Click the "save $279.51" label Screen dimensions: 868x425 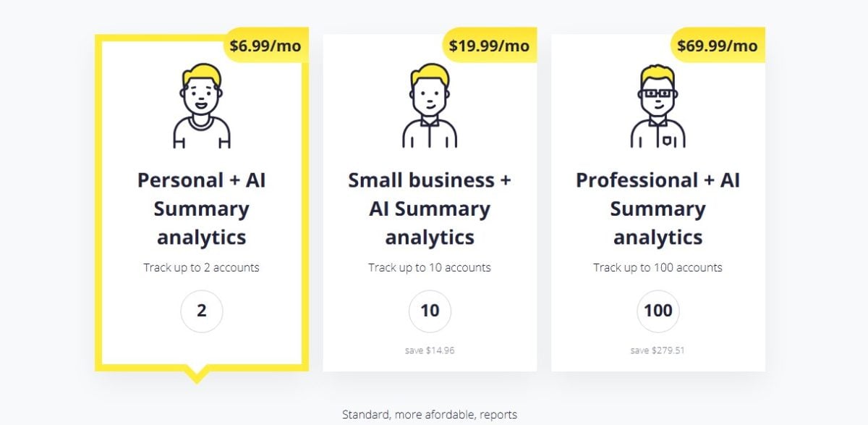click(x=658, y=350)
